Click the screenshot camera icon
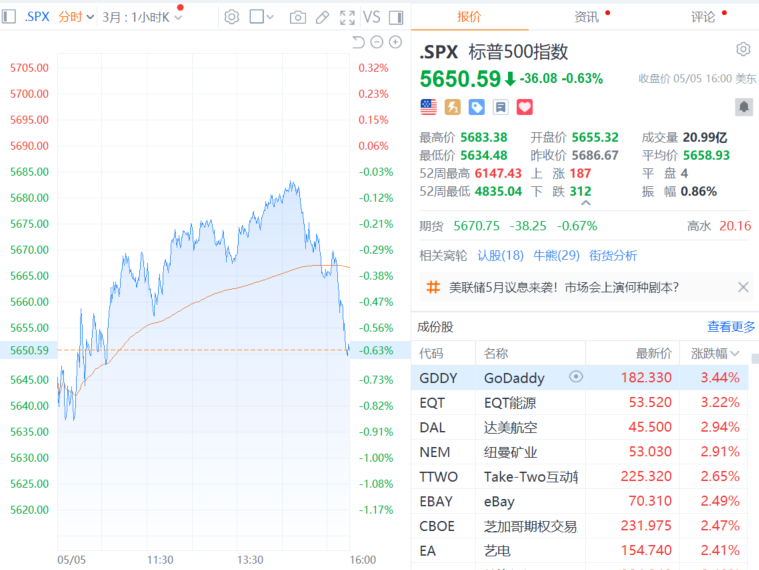The image size is (759, 570). tap(297, 17)
